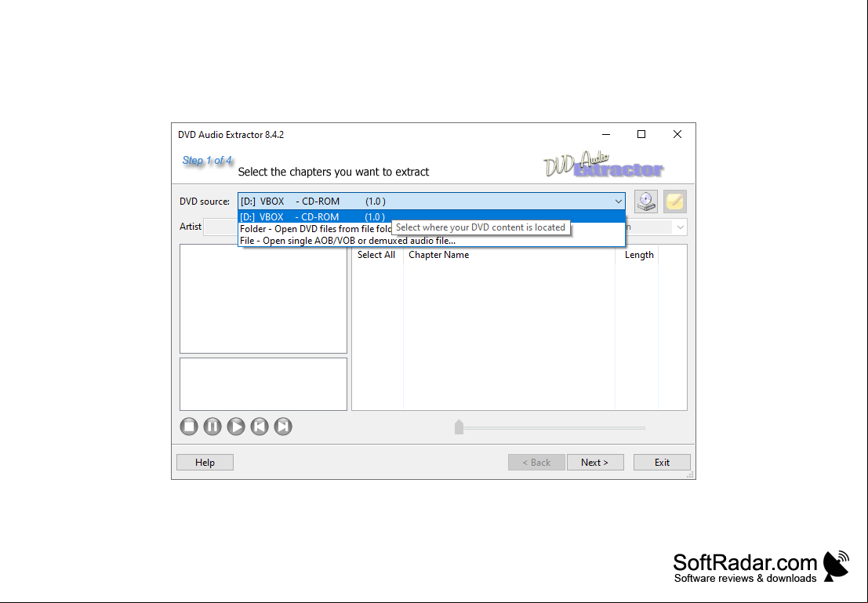
Task: Click the disc drive icon beside DVD source
Action: coord(645,201)
